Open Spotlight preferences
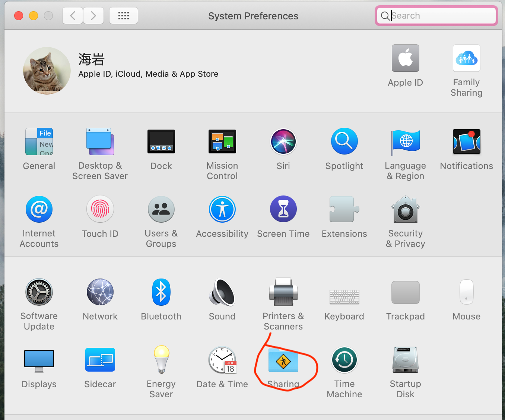Image resolution: width=505 pixels, height=420 pixels. click(x=344, y=141)
